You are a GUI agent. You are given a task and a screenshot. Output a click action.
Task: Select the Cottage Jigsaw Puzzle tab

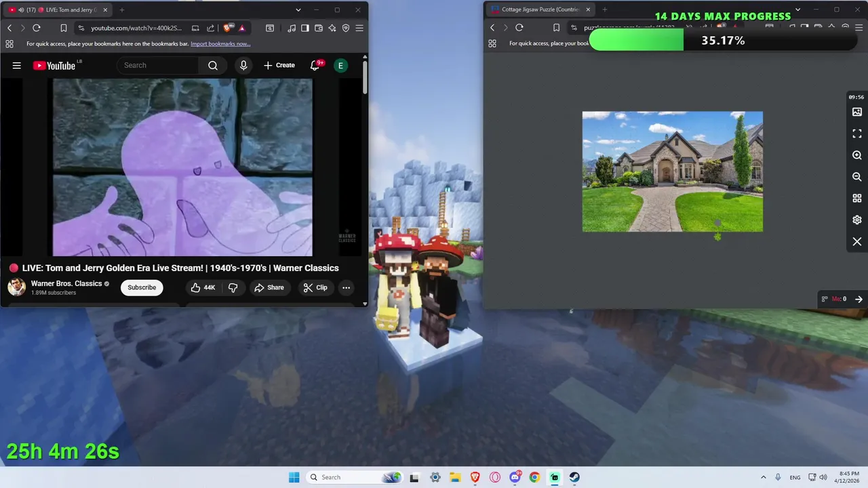click(540, 9)
